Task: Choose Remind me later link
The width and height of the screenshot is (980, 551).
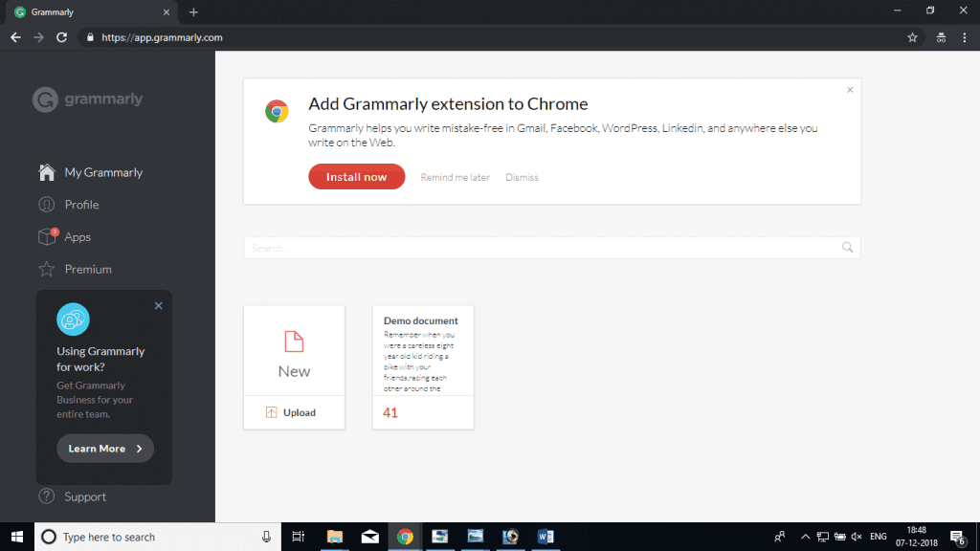Action: (455, 178)
